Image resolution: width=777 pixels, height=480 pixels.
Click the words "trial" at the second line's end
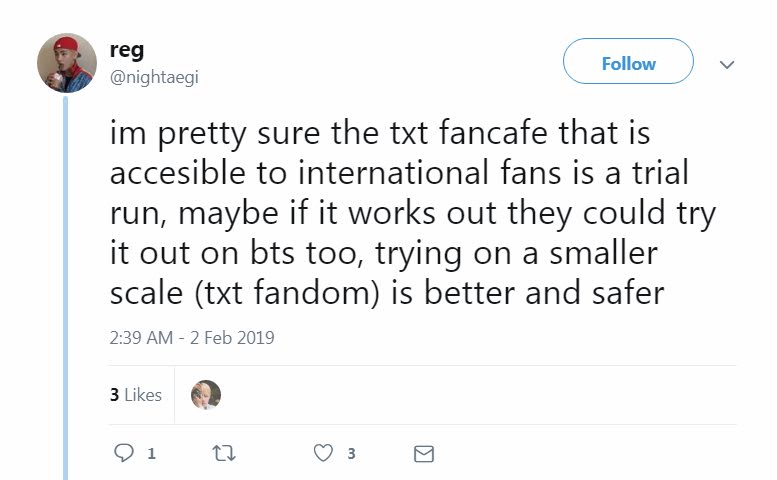(x=654, y=174)
